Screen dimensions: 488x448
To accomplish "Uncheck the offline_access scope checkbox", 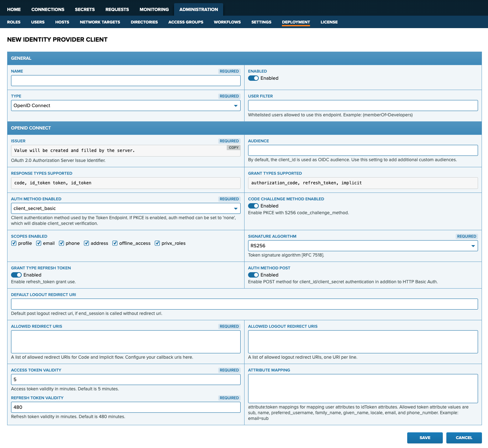I will click(115, 243).
